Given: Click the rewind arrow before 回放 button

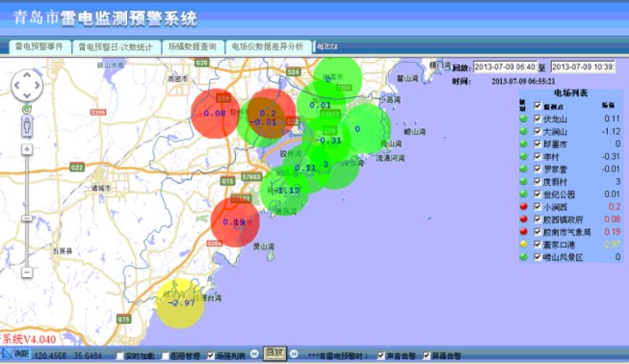Looking at the screenshot, I should 254,353.
